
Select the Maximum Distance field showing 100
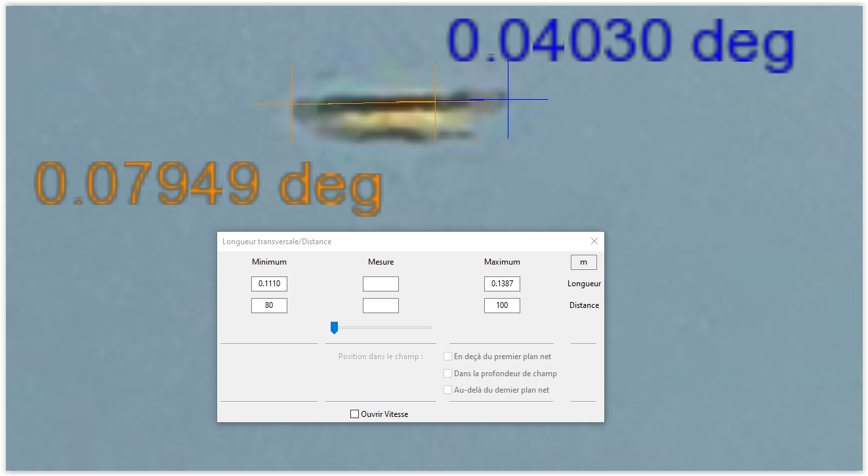[x=502, y=306]
